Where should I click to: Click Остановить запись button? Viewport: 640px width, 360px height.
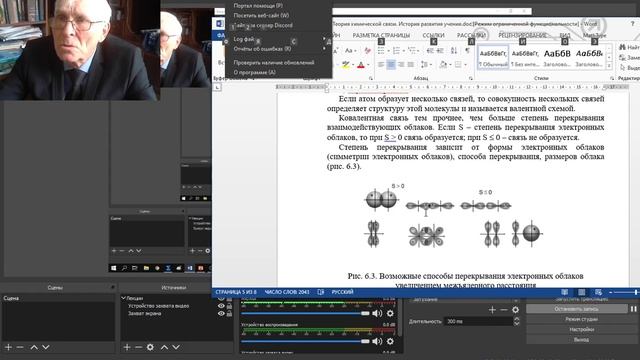point(576,309)
